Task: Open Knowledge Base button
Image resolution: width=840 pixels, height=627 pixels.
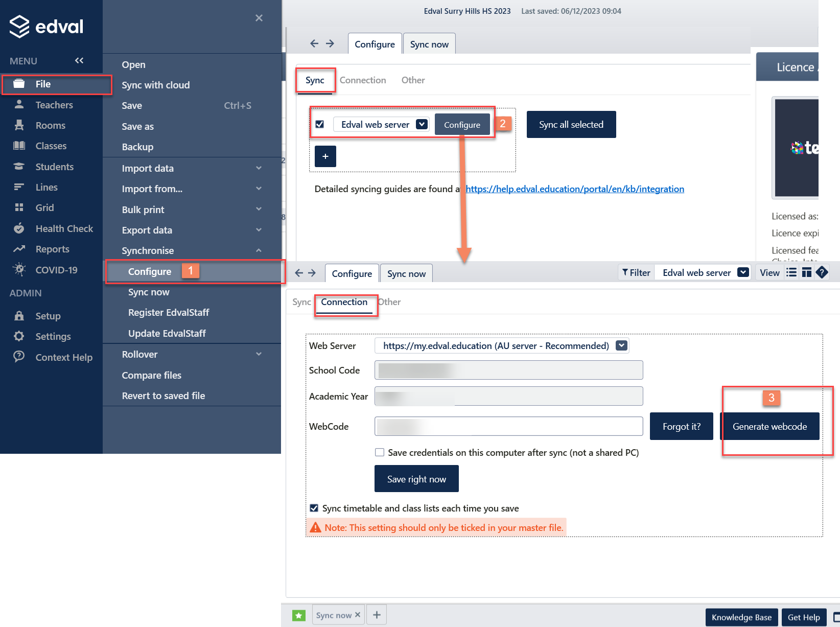Action: click(742, 617)
